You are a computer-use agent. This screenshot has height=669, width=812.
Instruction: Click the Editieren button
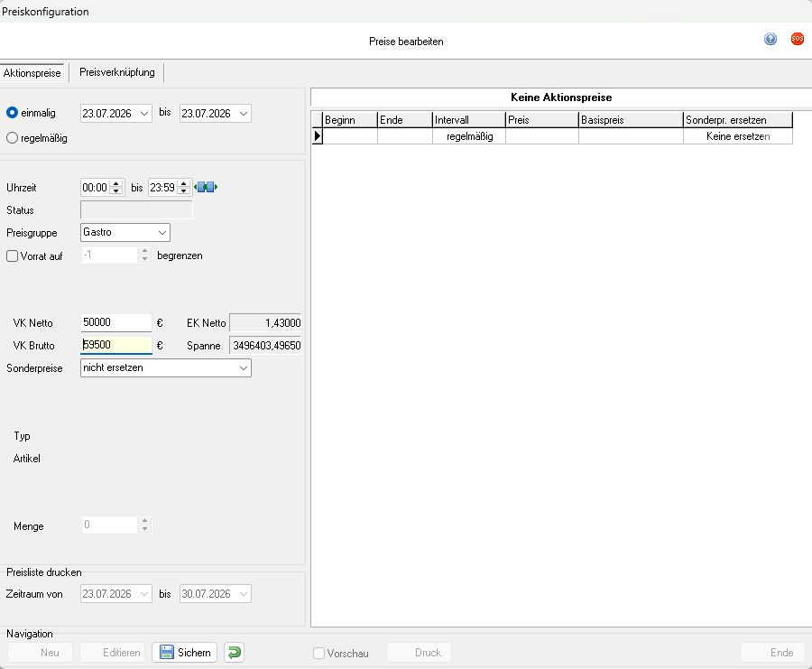tap(113, 653)
